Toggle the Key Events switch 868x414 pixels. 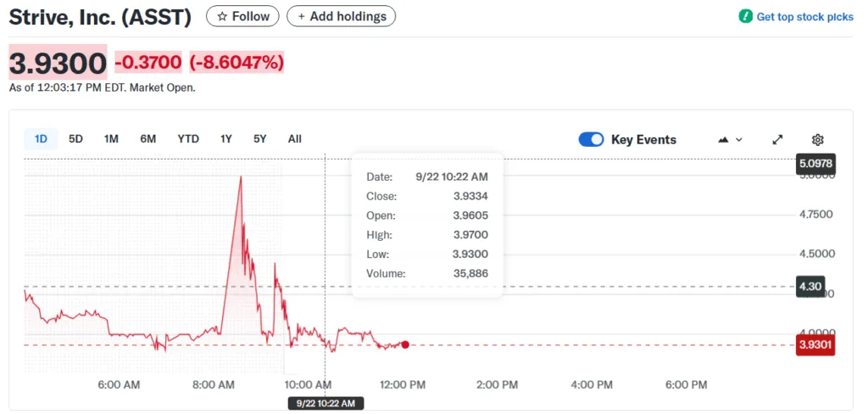point(591,140)
